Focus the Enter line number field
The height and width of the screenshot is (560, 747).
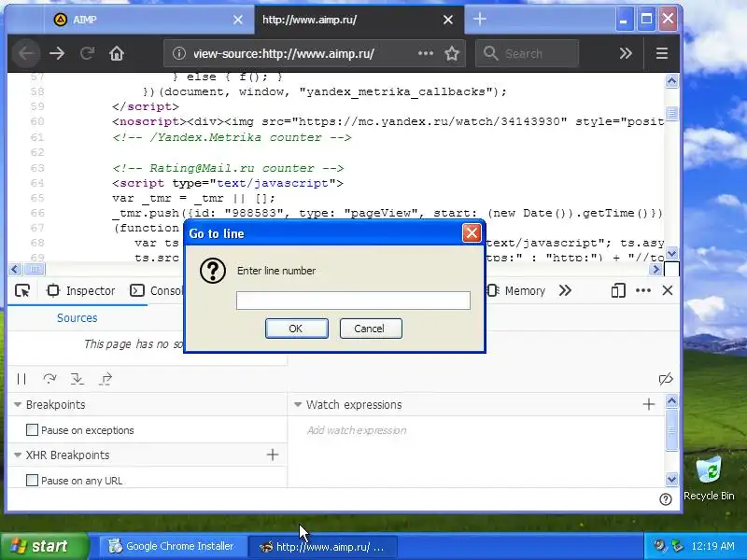(353, 301)
